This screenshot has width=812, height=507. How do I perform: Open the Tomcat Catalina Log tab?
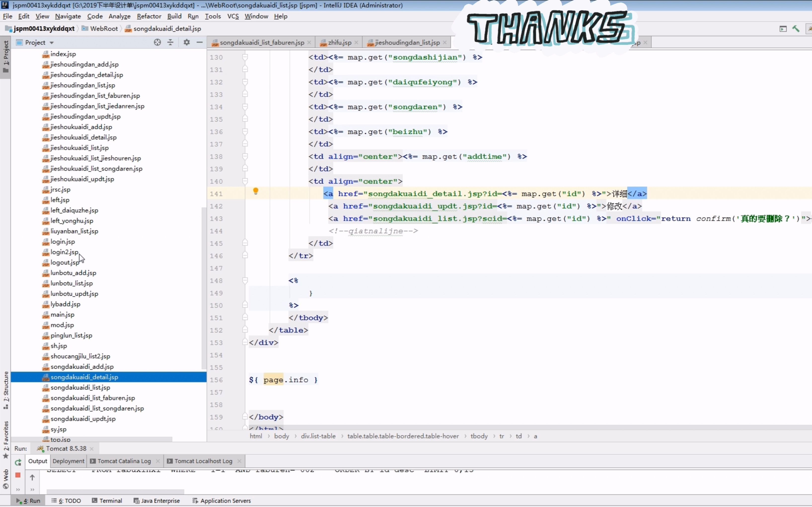point(124,461)
